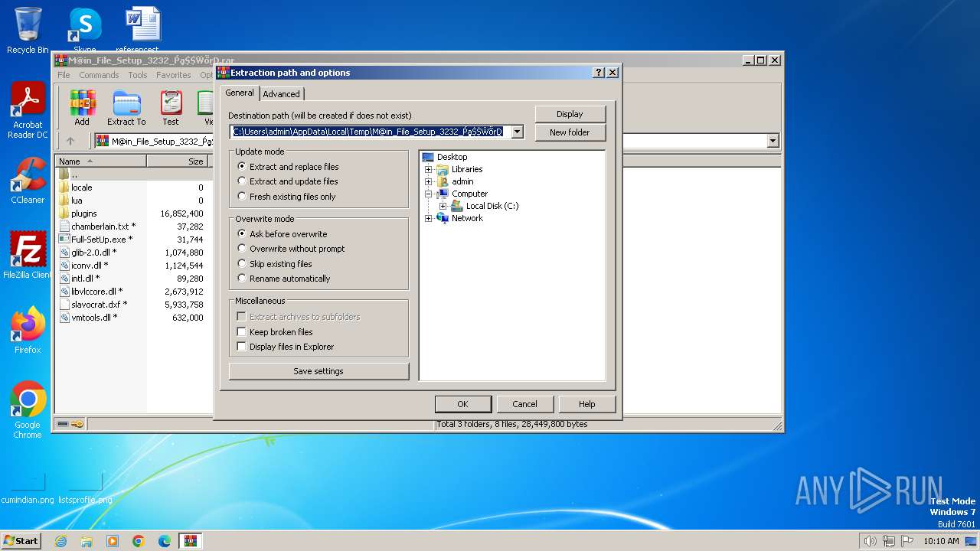Viewport: 980px width, 551px height.
Task: Select Ask before overwrite option
Action: coord(282,234)
